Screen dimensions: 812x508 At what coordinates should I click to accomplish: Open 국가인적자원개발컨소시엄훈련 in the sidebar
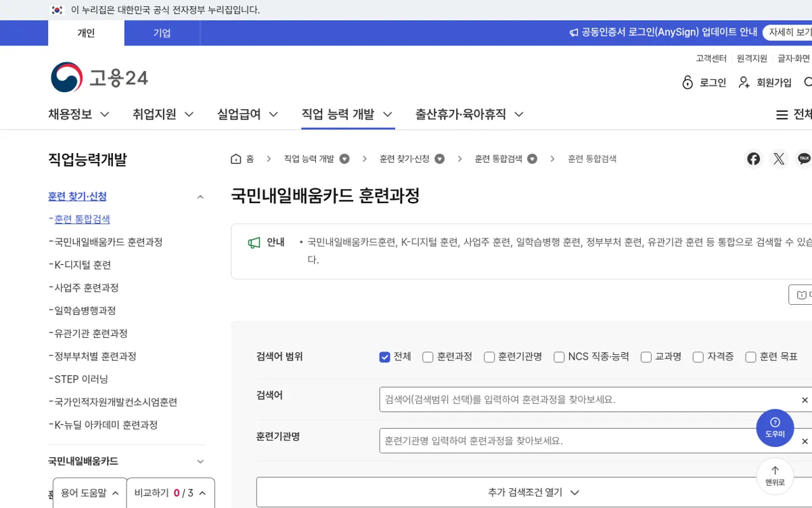(116, 402)
